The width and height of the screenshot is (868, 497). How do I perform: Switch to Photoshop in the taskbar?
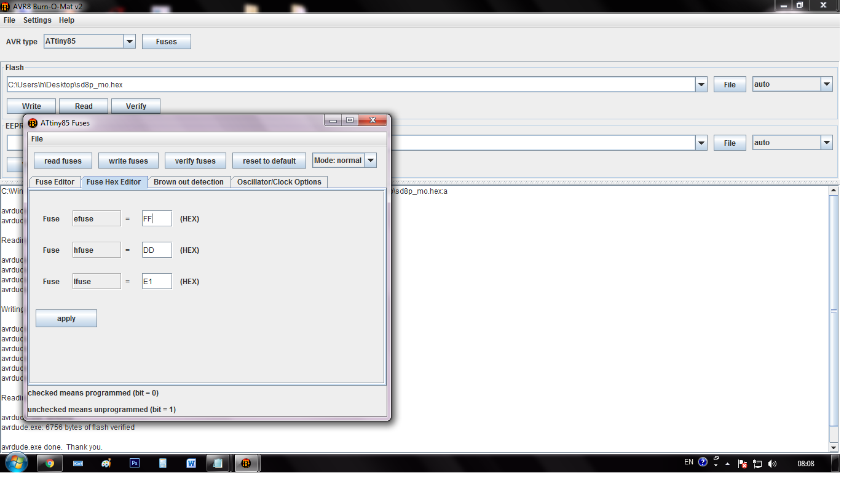(135, 463)
